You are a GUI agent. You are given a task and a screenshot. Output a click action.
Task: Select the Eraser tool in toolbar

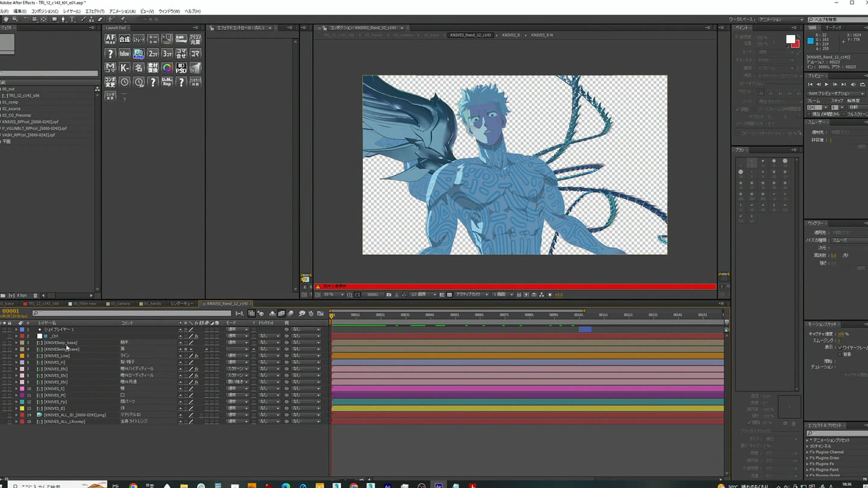99,19
